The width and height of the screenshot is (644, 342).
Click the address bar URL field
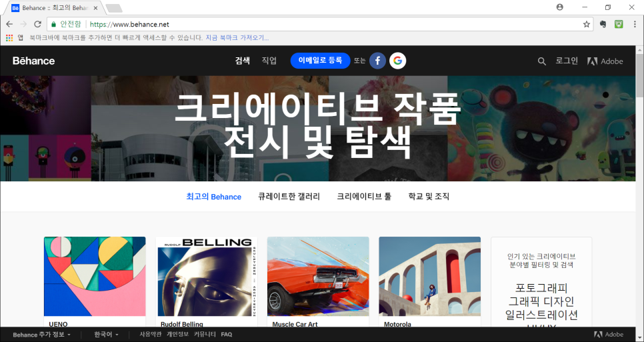(x=321, y=24)
